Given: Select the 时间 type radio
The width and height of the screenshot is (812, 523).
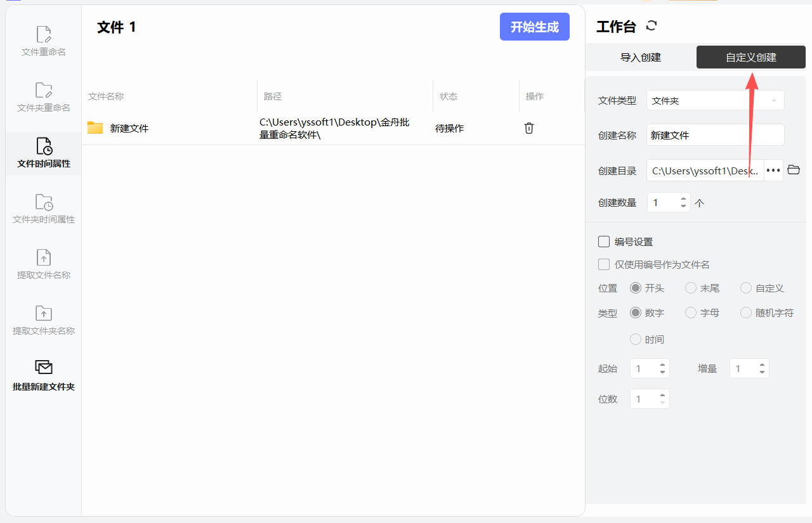Looking at the screenshot, I should tap(636, 339).
